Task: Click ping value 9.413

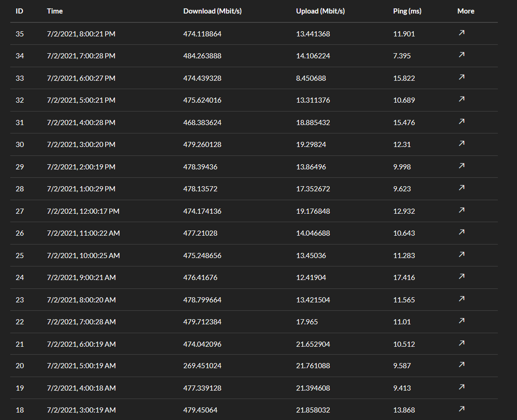Action: click(402, 388)
